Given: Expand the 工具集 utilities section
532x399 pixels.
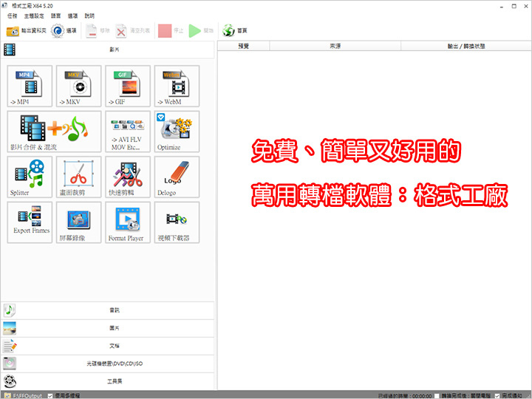Looking at the screenshot, I should (108, 381).
